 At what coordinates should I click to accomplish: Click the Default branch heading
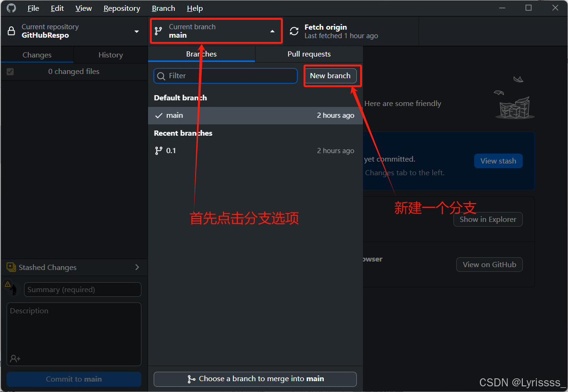click(x=181, y=98)
